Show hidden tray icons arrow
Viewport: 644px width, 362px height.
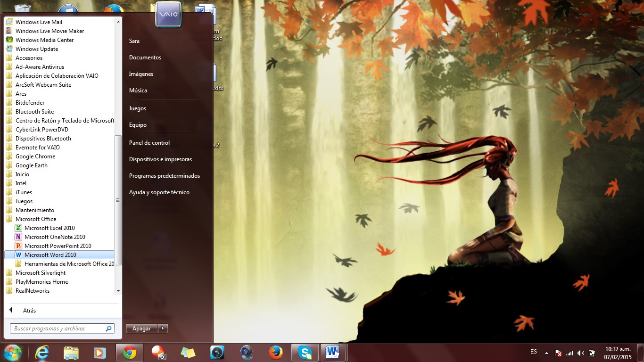(x=547, y=353)
